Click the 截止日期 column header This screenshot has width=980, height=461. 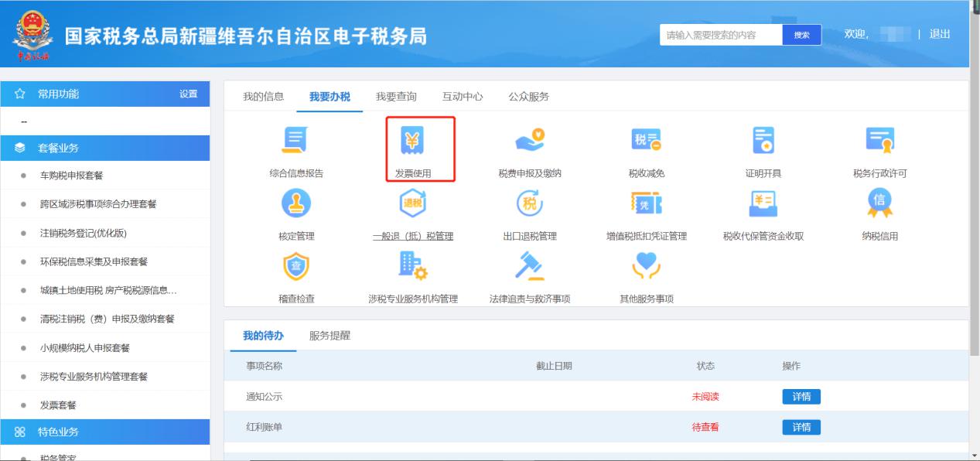[x=554, y=366]
